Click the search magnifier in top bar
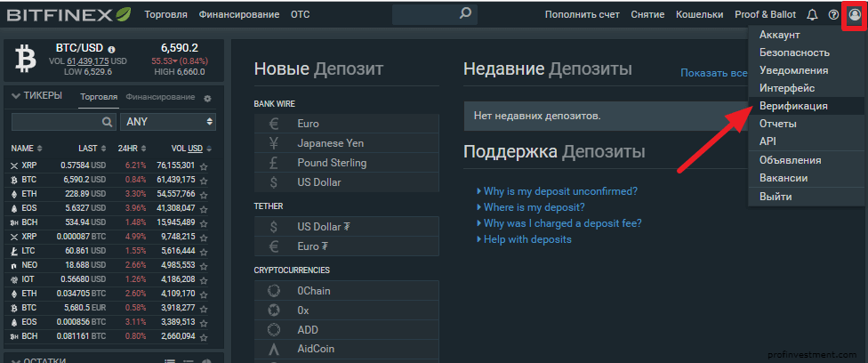The height and width of the screenshot is (363, 868). (465, 13)
